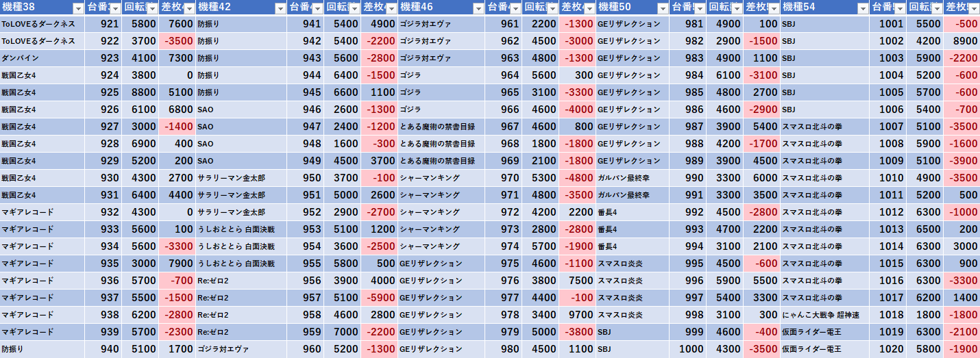Open the 台番 filter arrow next to 機種50
The image size is (980, 358).
pos(699,8)
